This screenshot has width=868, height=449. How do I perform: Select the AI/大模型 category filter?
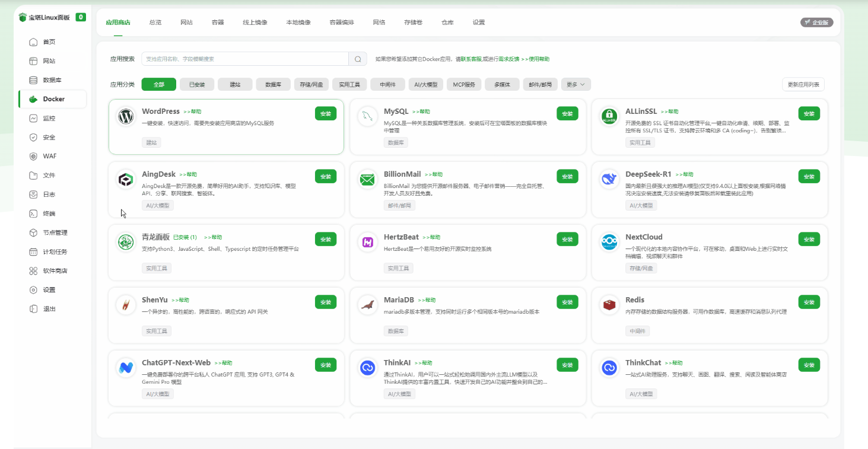(x=426, y=85)
